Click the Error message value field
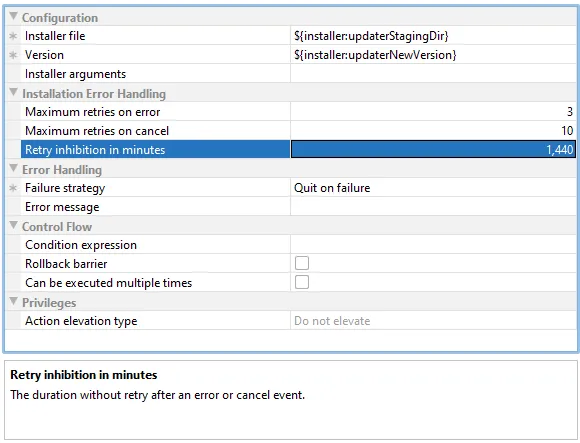 coord(433,207)
